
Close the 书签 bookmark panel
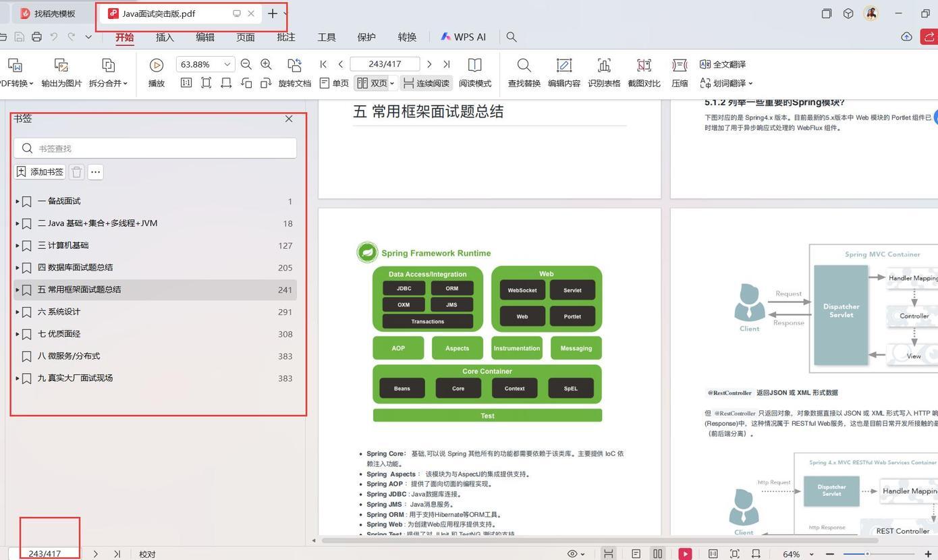click(289, 119)
